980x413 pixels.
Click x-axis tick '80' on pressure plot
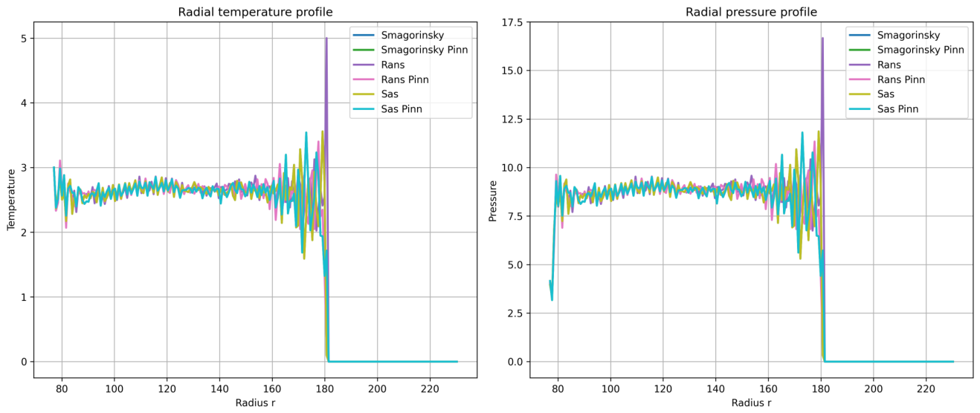[558, 388]
